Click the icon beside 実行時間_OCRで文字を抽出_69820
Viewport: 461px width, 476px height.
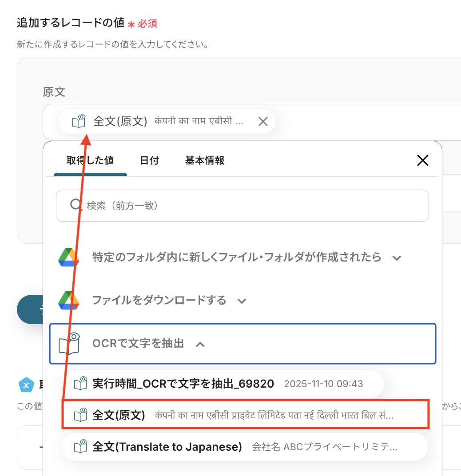pos(80,384)
